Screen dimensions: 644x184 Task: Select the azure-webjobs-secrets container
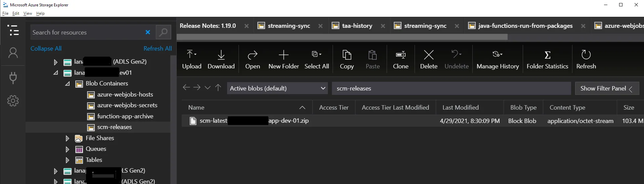click(x=127, y=105)
